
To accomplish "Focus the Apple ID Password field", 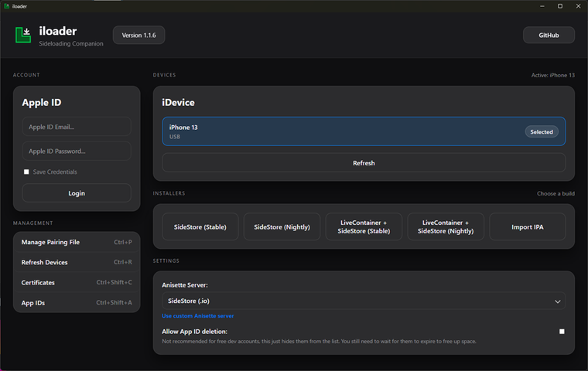I will pyautogui.click(x=77, y=151).
